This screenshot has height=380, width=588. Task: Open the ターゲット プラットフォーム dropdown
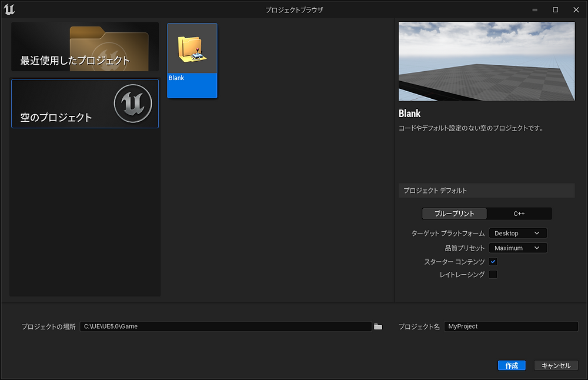pos(517,233)
